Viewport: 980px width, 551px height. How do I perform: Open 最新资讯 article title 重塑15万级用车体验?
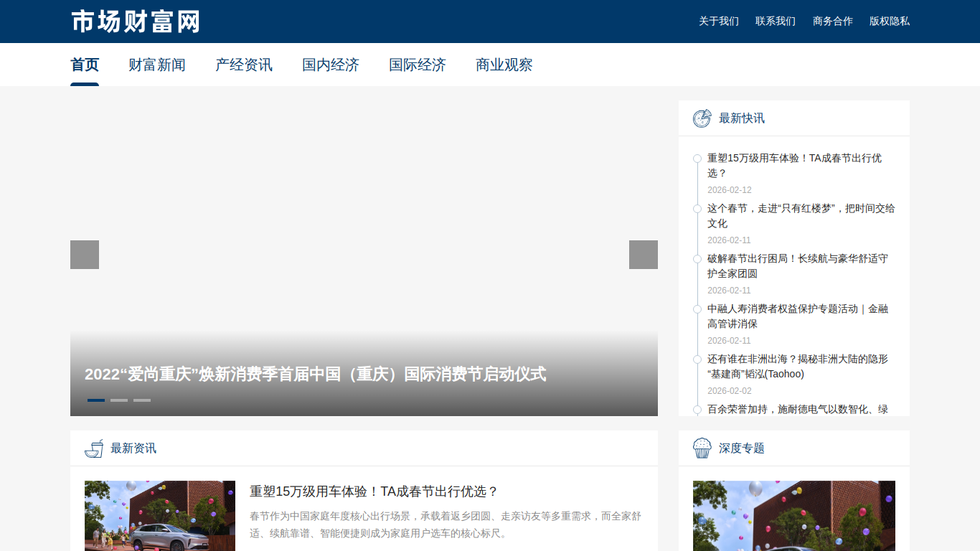pyautogui.click(x=374, y=491)
